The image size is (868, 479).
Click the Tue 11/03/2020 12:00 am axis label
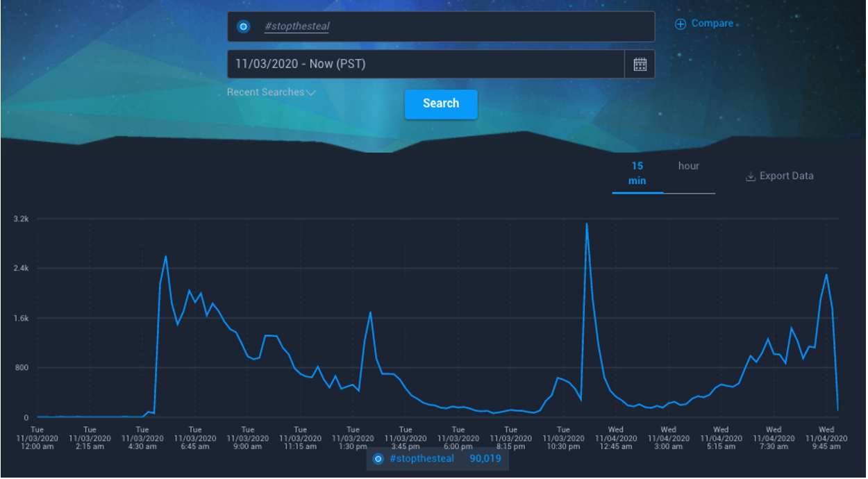37,438
